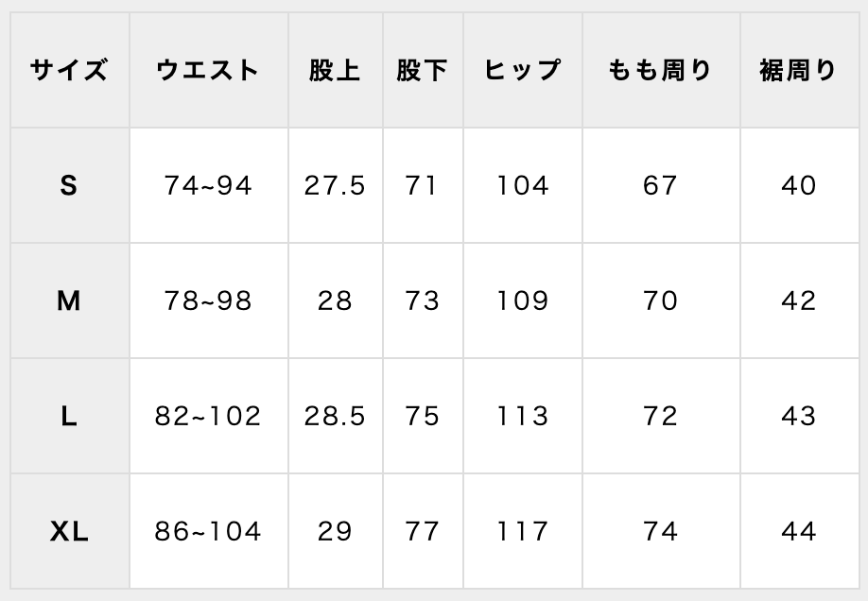Select the S size row label

click(x=68, y=185)
